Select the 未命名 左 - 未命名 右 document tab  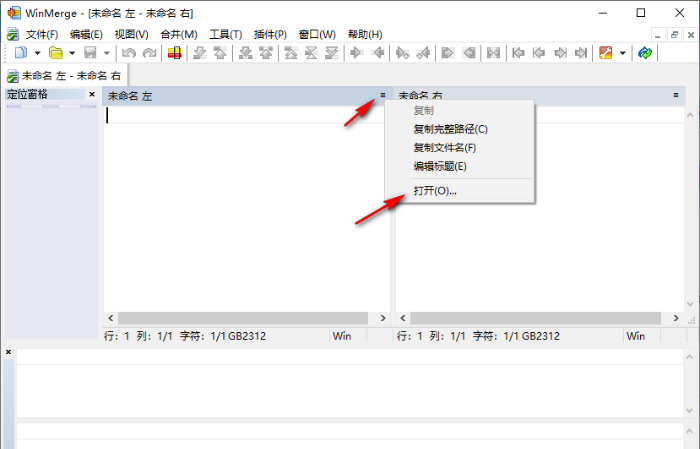[x=65, y=75]
